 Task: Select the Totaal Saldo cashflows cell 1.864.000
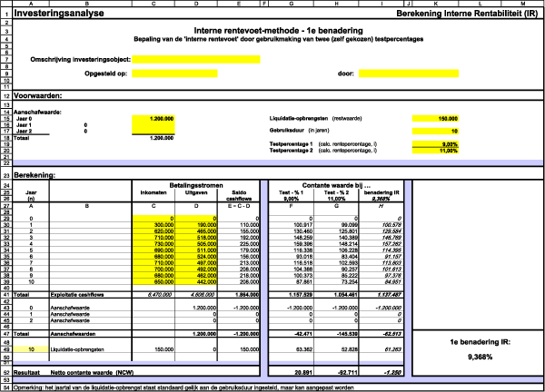click(239, 294)
